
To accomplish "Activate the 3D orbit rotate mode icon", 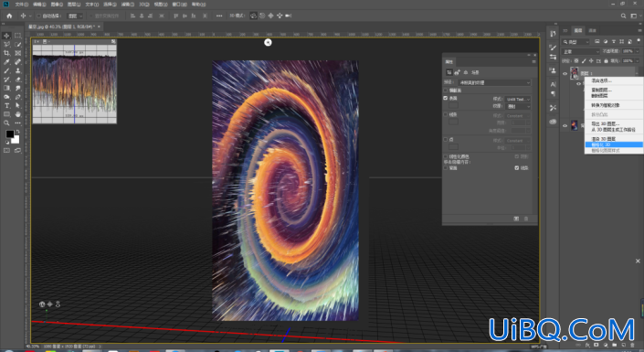I will (x=253, y=16).
